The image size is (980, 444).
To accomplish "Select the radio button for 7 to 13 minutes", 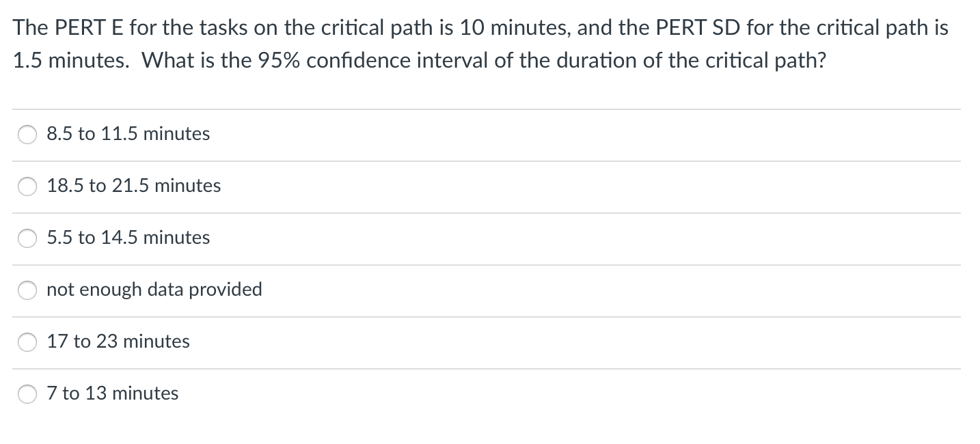I will [27, 393].
